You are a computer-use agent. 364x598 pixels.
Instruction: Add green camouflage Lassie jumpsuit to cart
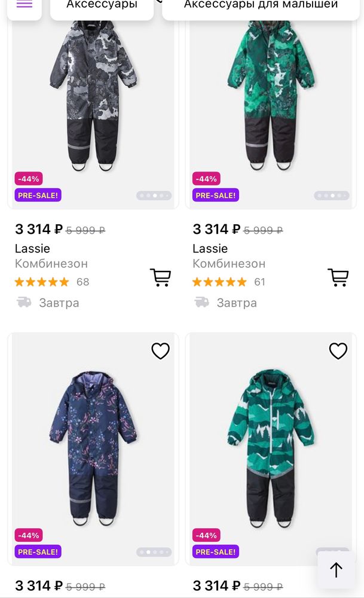338,277
